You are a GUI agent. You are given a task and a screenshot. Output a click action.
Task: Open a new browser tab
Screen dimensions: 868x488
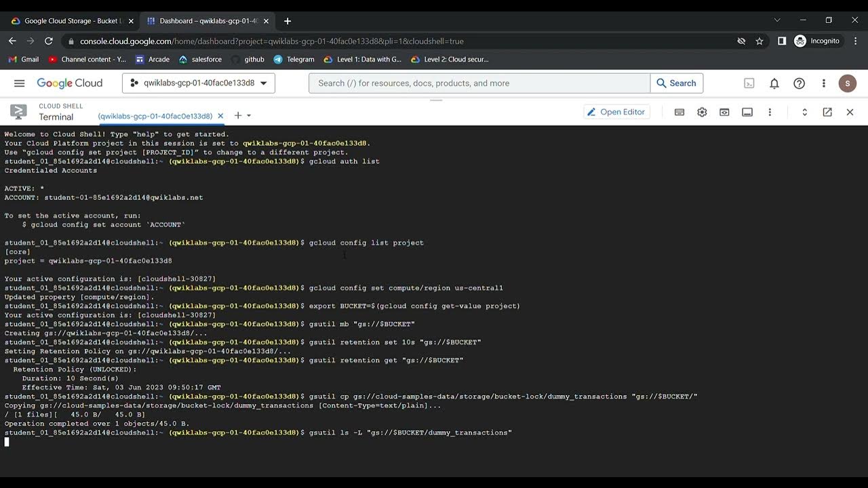tap(288, 21)
